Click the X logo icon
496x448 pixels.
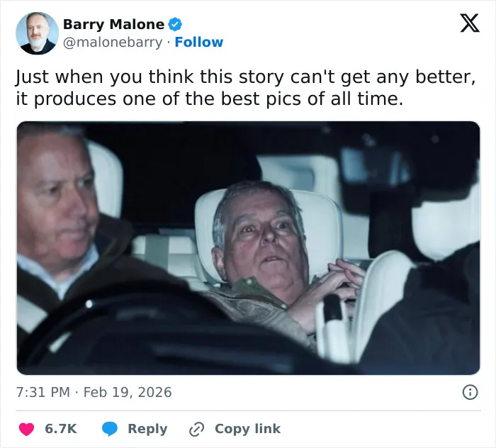coord(470,23)
